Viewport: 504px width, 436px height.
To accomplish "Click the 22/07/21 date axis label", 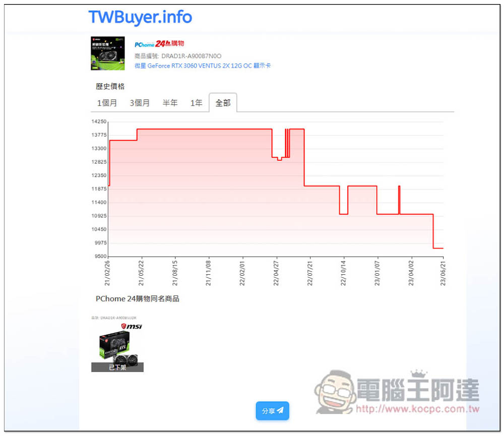I will [309, 273].
